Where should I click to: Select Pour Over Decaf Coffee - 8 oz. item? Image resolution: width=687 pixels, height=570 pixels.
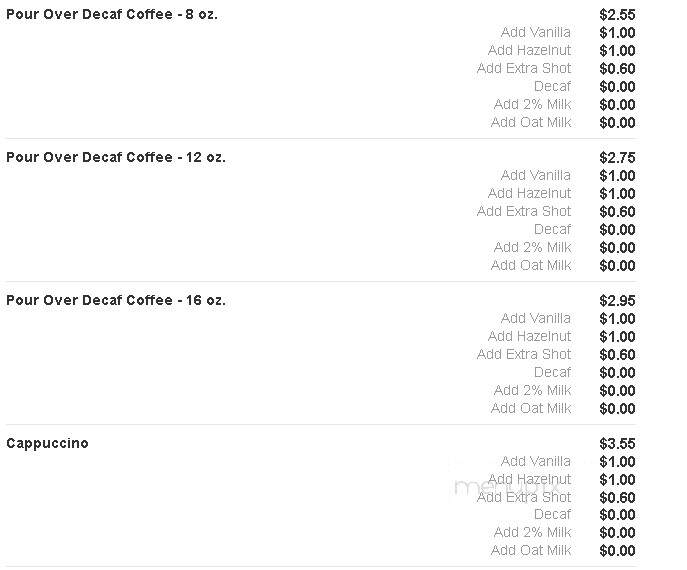(x=112, y=14)
